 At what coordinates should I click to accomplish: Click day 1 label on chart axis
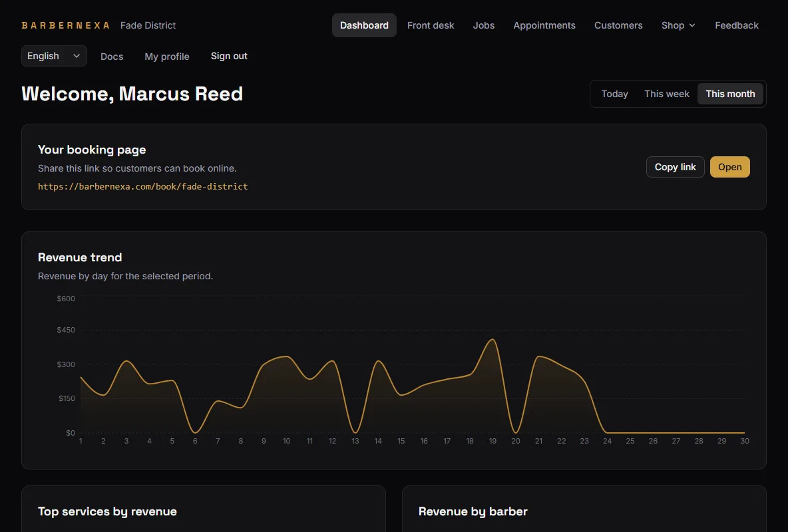click(x=81, y=441)
